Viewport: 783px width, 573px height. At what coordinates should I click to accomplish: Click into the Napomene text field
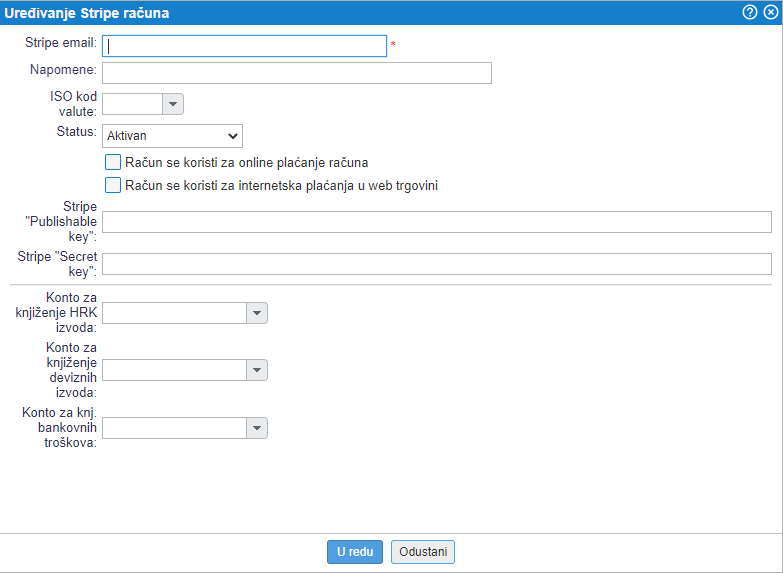tap(297, 73)
